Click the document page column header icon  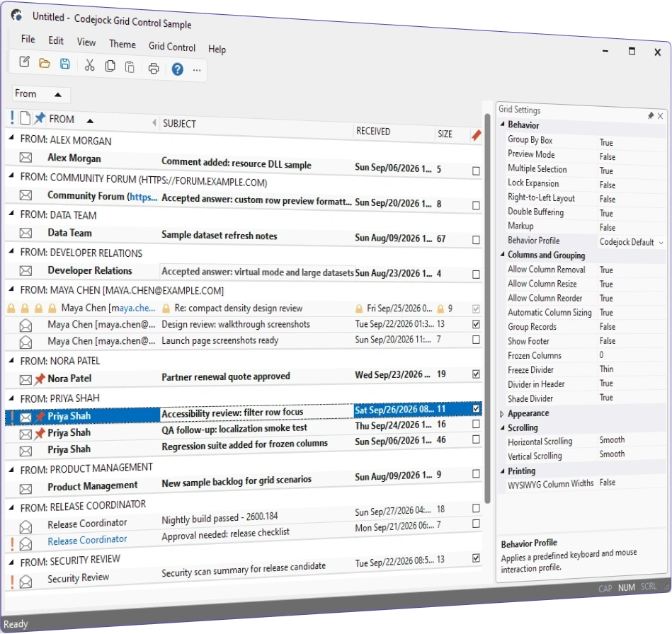click(25, 117)
